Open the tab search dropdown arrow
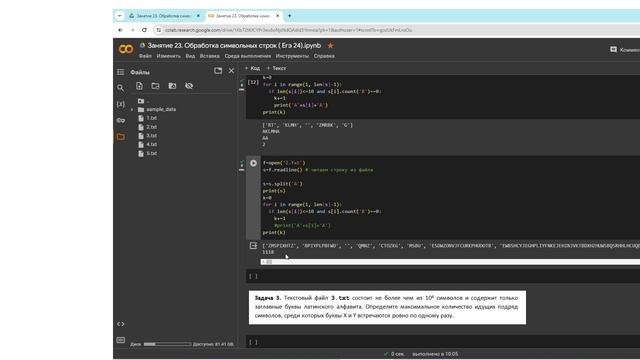 point(120,16)
